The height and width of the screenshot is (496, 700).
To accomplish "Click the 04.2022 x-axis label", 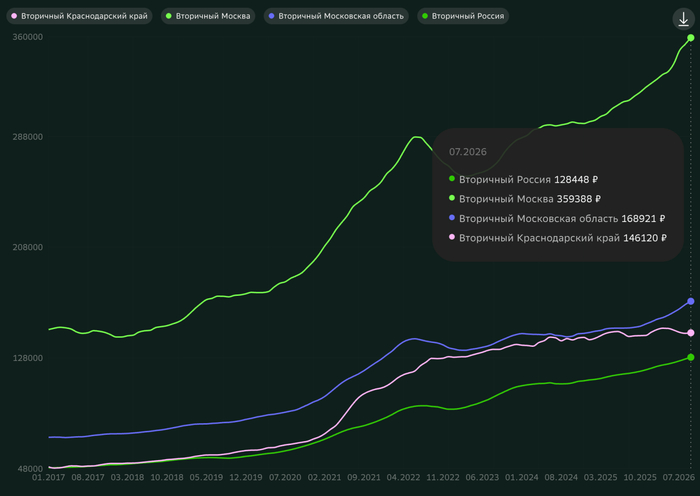I will point(403,477).
